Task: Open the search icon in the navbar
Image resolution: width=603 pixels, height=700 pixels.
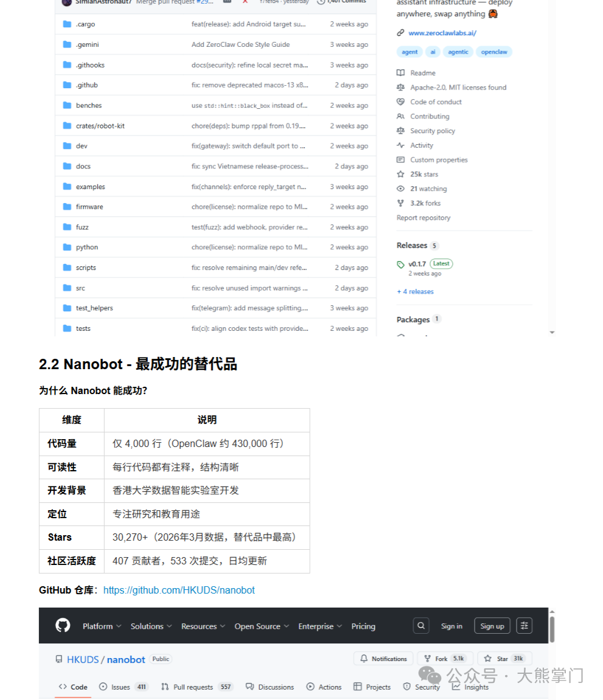Action: click(420, 625)
